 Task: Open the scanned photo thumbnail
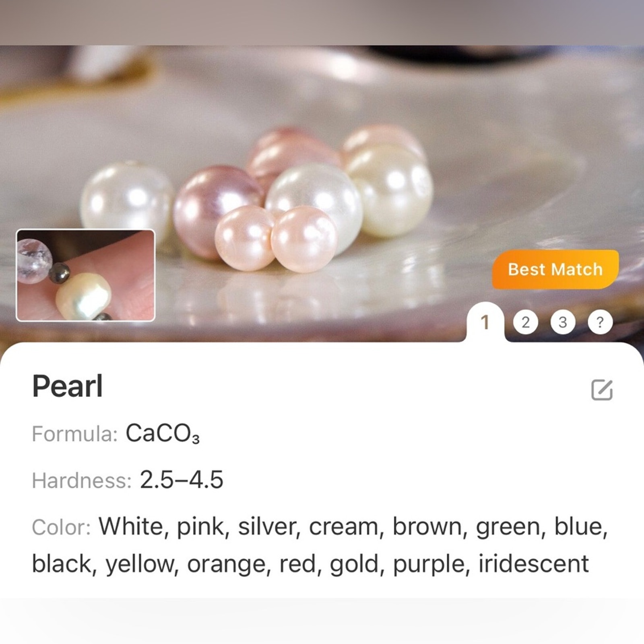pyautogui.click(x=85, y=275)
